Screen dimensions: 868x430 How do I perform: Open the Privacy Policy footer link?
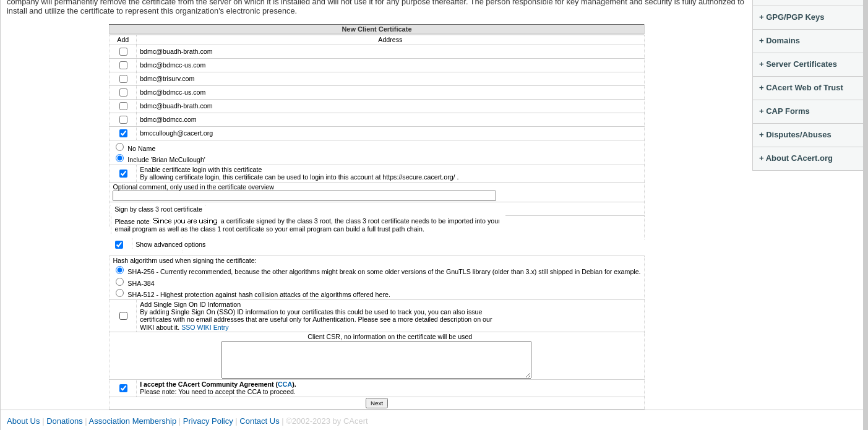point(208,421)
